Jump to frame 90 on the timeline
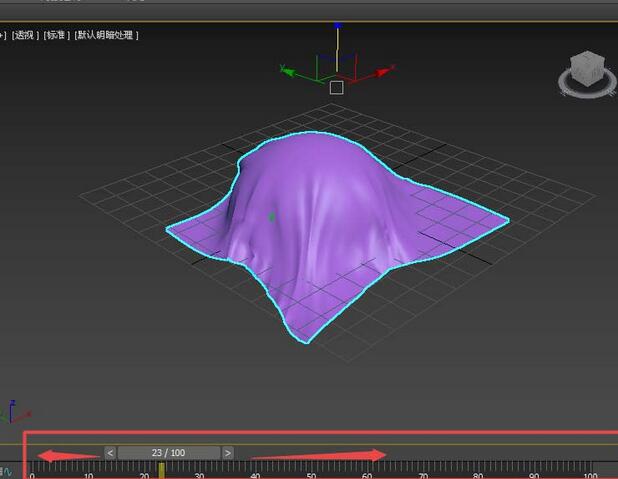This screenshot has width=618, height=479. click(535, 471)
